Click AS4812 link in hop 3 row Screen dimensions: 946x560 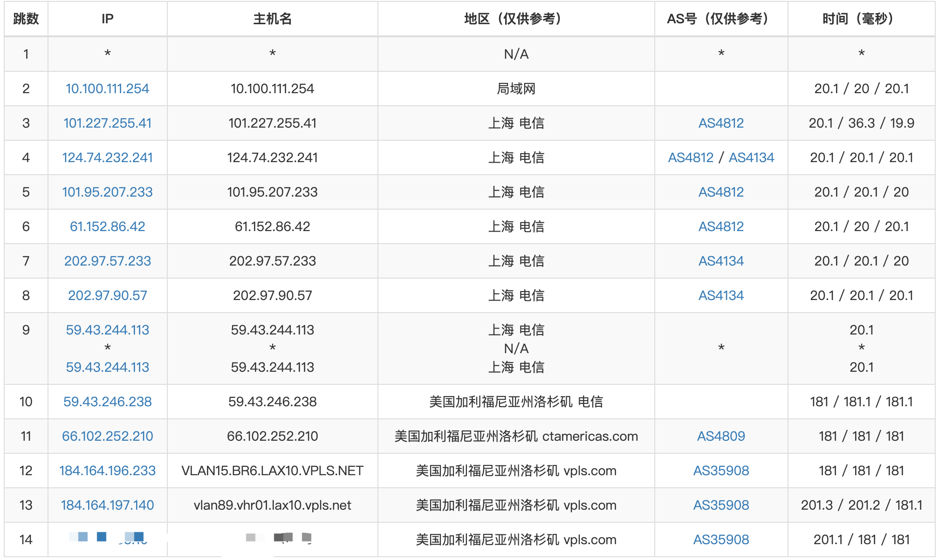pos(720,123)
